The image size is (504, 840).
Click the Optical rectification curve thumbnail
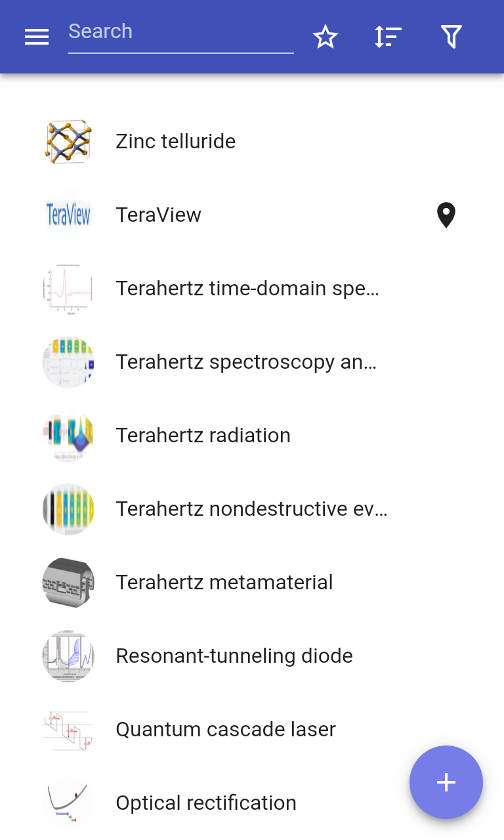[x=68, y=803]
